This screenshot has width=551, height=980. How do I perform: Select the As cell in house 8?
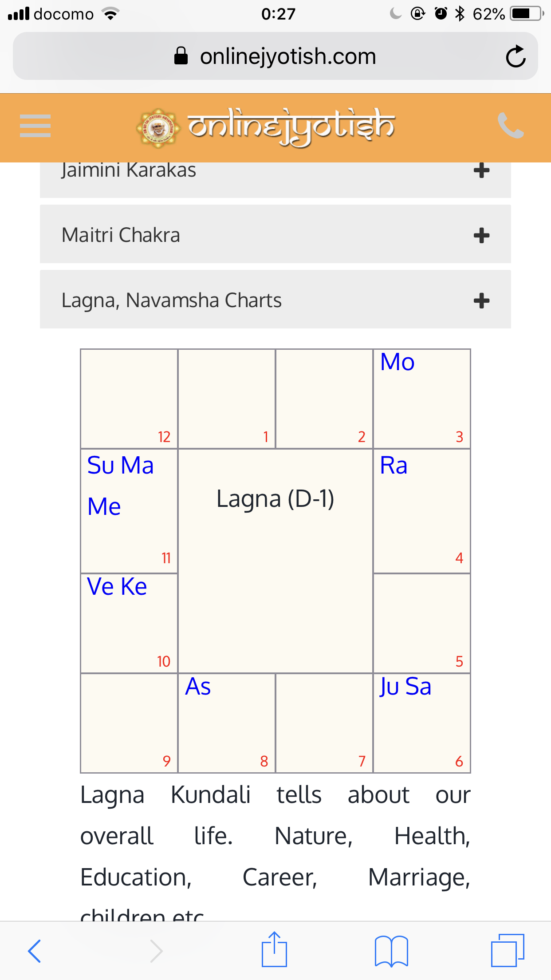point(227,723)
